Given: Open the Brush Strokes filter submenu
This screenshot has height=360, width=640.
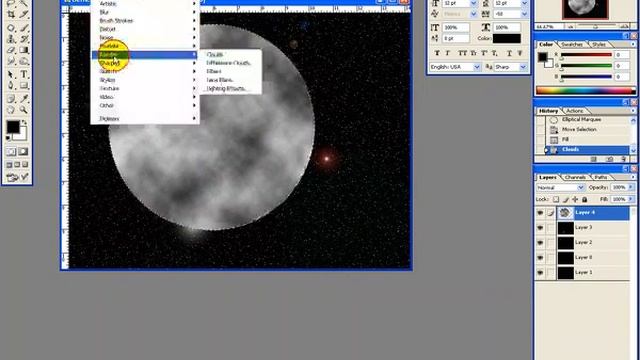Looking at the screenshot, I should (x=145, y=20).
